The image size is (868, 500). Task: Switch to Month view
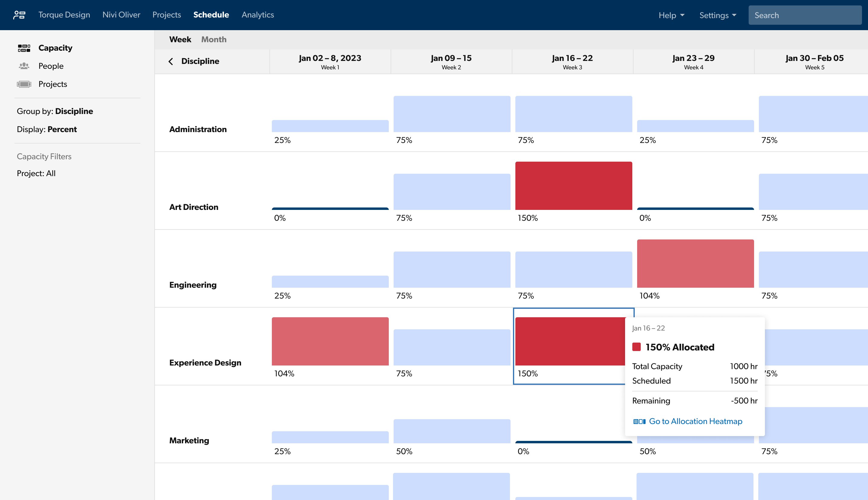[x=213, y=39]
